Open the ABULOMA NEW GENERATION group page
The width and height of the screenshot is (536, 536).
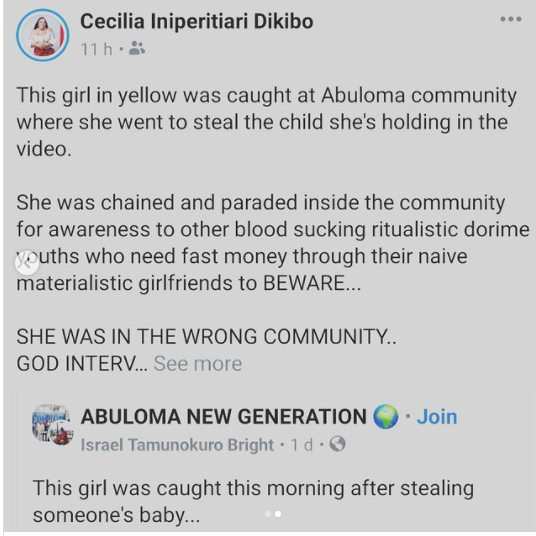(223, 417)
